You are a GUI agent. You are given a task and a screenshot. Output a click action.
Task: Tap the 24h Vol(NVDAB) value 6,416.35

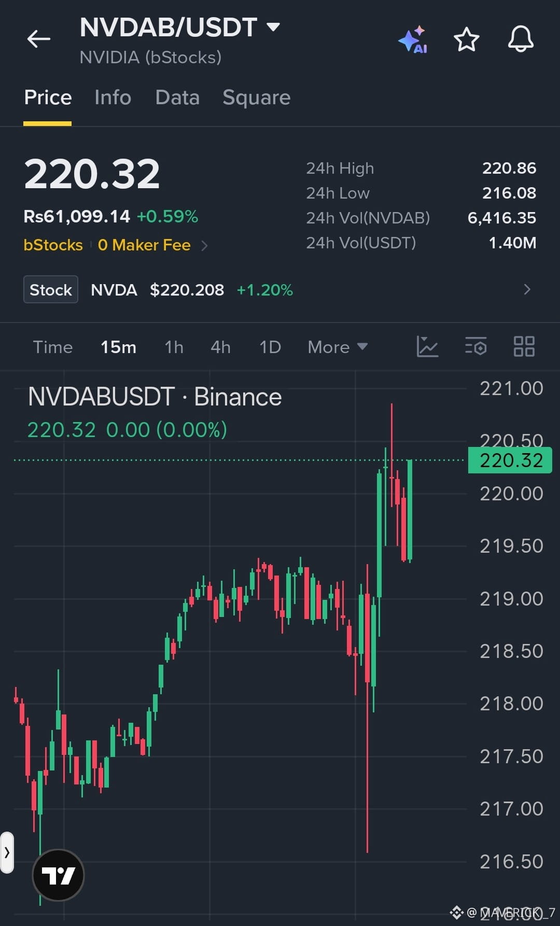point(502,218)
